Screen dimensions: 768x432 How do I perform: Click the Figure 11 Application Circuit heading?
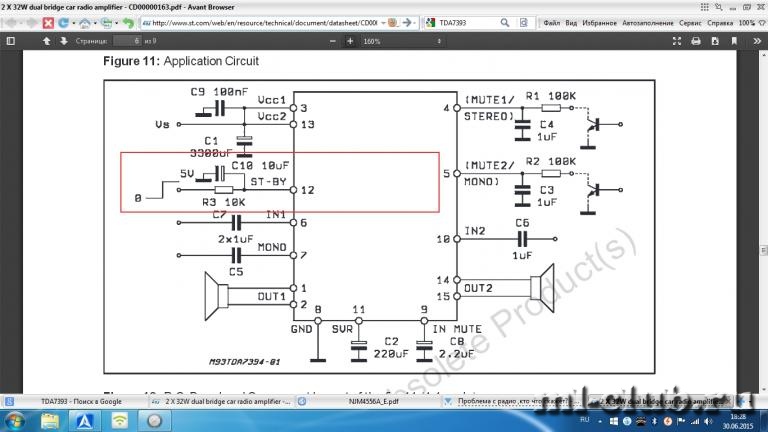click(181, 61)
